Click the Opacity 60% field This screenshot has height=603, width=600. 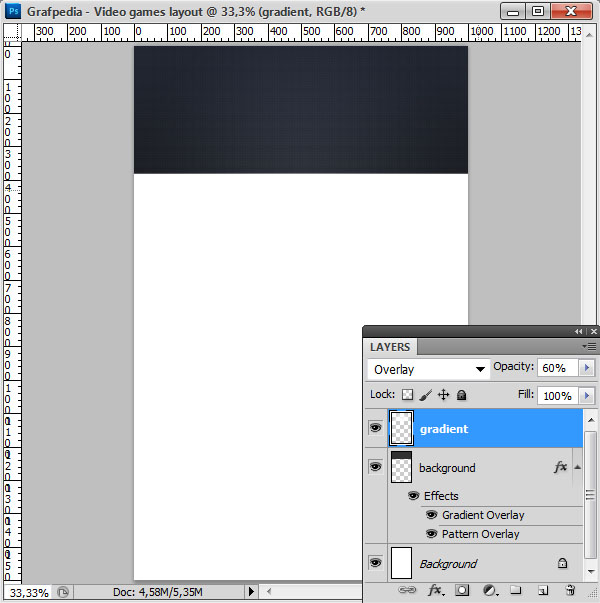click(558, 368)
